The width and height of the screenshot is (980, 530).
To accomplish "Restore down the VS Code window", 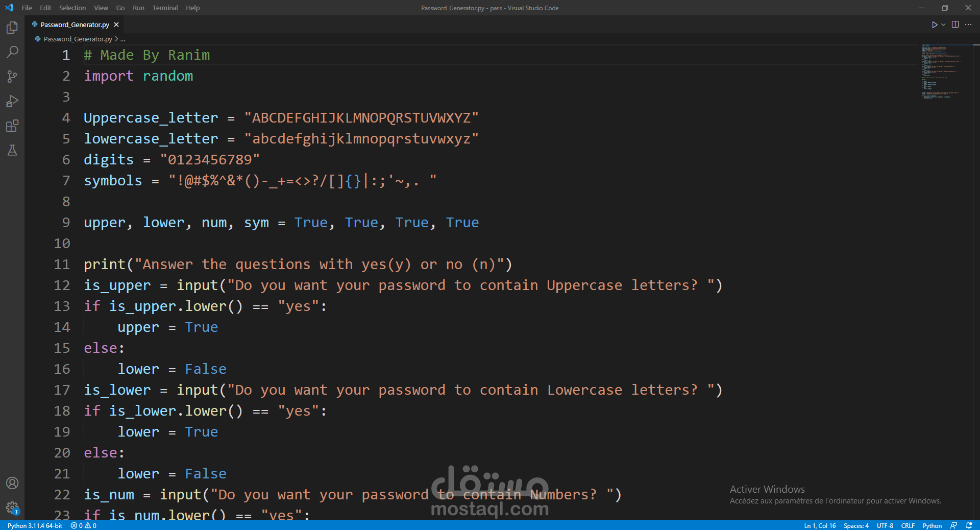I will (945, 8).
